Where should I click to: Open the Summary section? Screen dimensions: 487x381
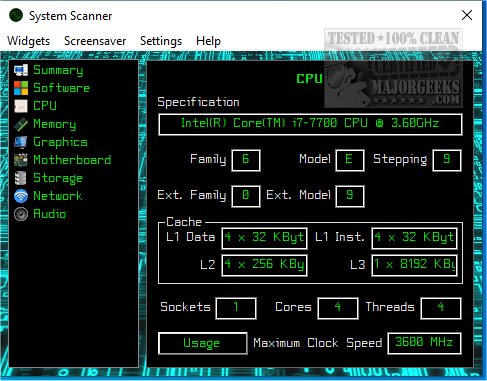point(58,70)
